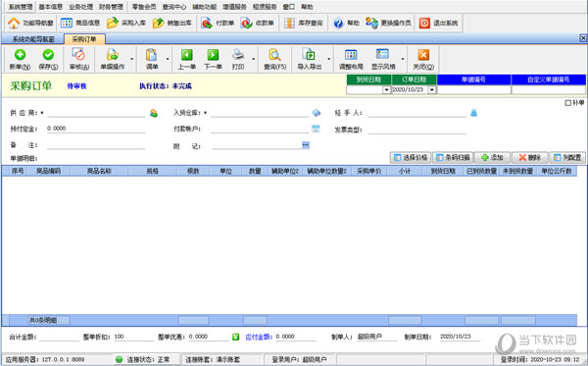
Task: Click the 采购单价 column header
Action: 368,171
